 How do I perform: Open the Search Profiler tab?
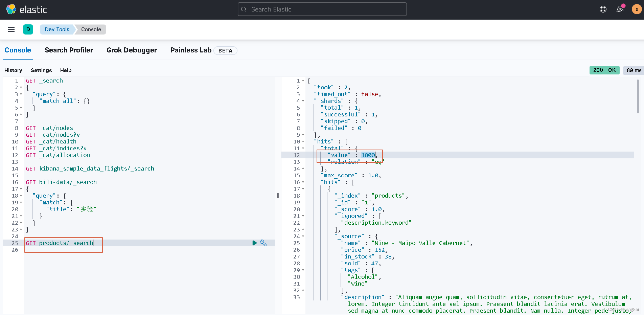point(69,50)
